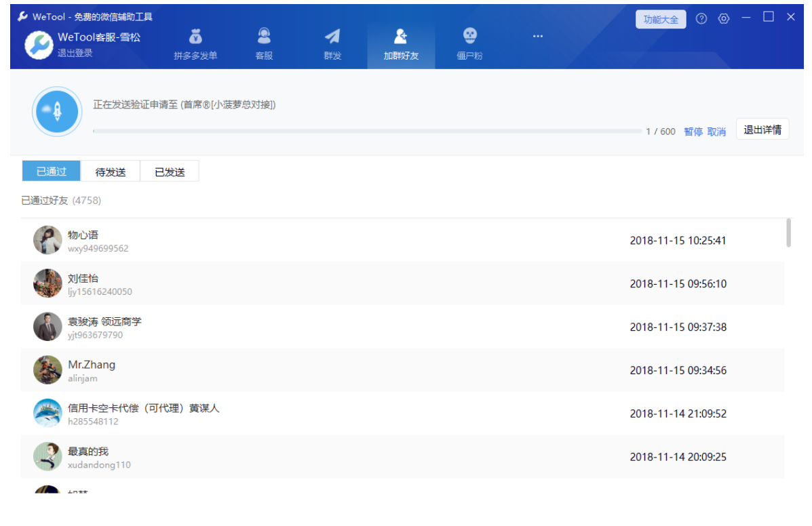
Task: Click 功能大全 button
Action: (661, 20)
